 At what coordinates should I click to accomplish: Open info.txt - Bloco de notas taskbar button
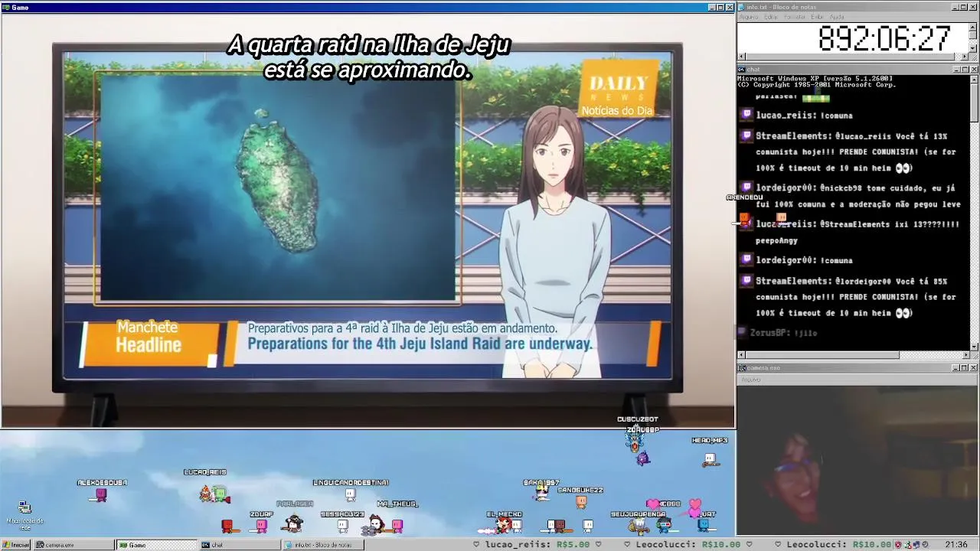point(322,545)
